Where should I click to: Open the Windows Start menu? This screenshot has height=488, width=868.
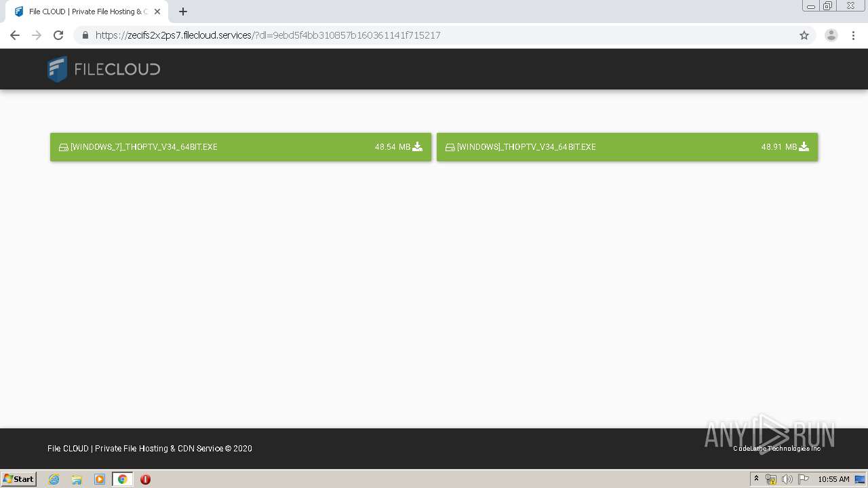click(x=19, y=479)
